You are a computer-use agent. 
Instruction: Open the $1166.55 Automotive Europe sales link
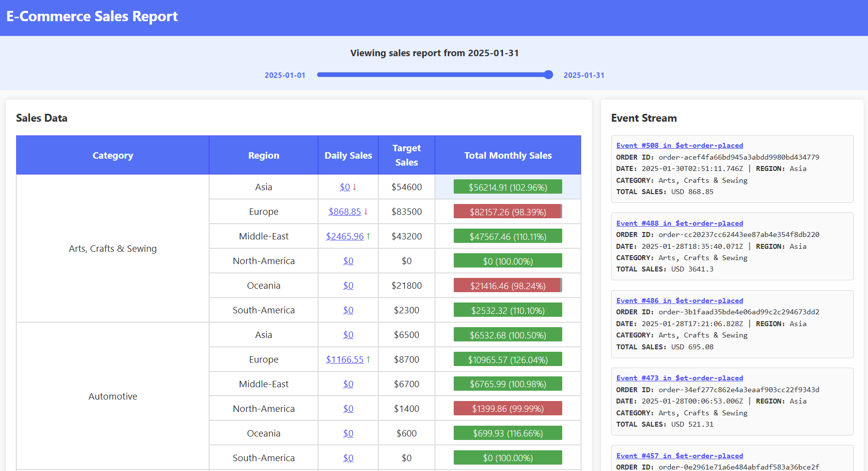pos(344,359)
